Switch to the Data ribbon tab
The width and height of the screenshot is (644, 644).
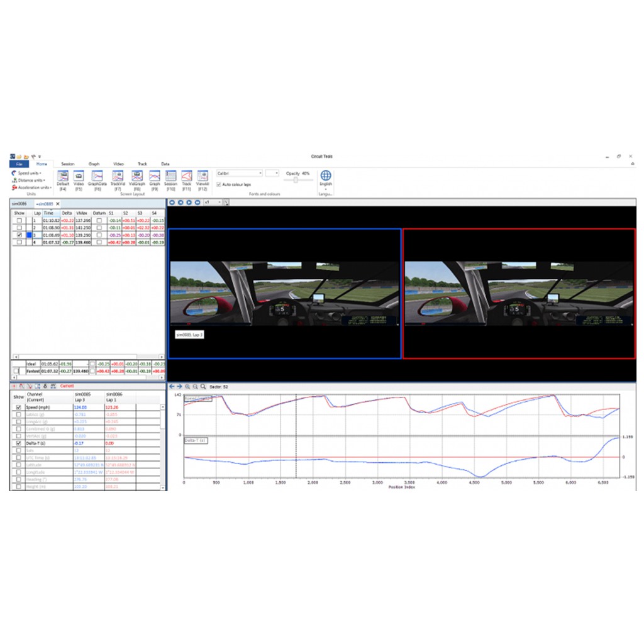[x=165, y=164]
